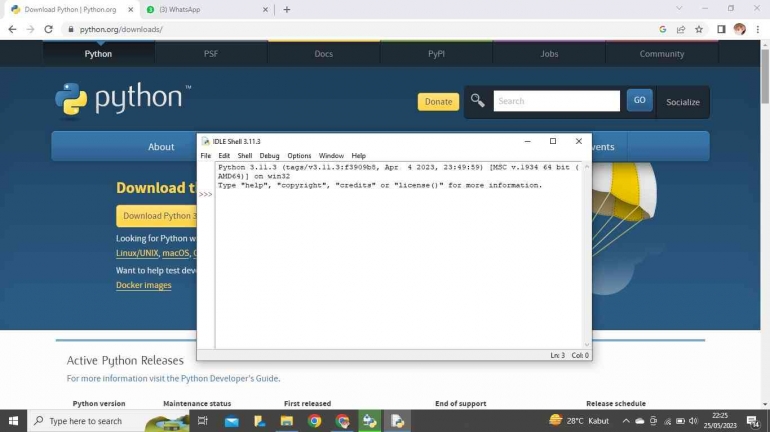
Task: Follow the Docker images link
Action: (x=144, y=285)
